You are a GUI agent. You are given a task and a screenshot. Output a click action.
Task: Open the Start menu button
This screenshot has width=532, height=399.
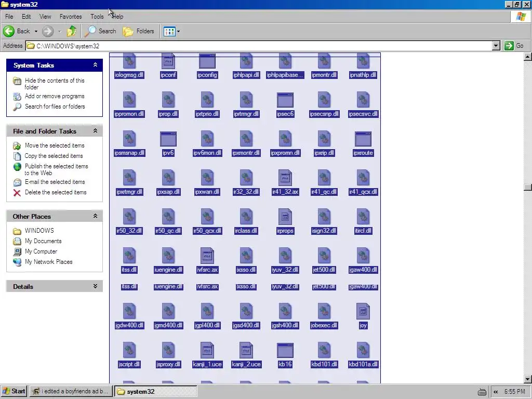coord(14,392)
